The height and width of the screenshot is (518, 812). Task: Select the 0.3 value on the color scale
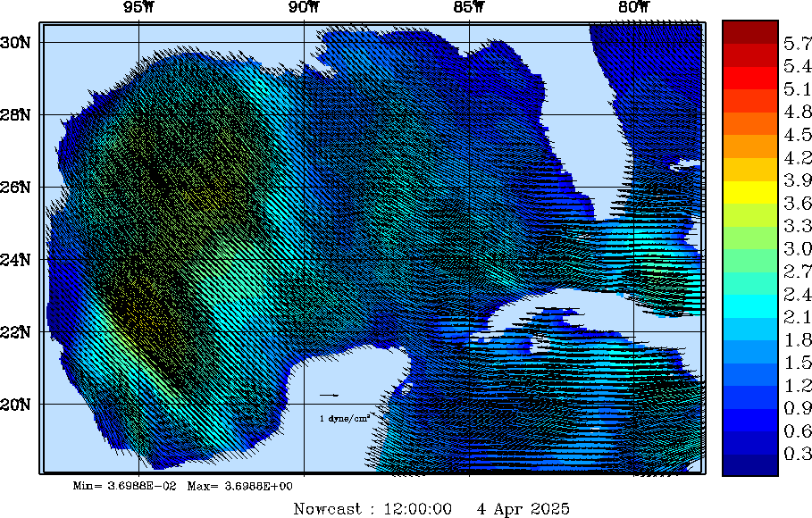[798, 454]
